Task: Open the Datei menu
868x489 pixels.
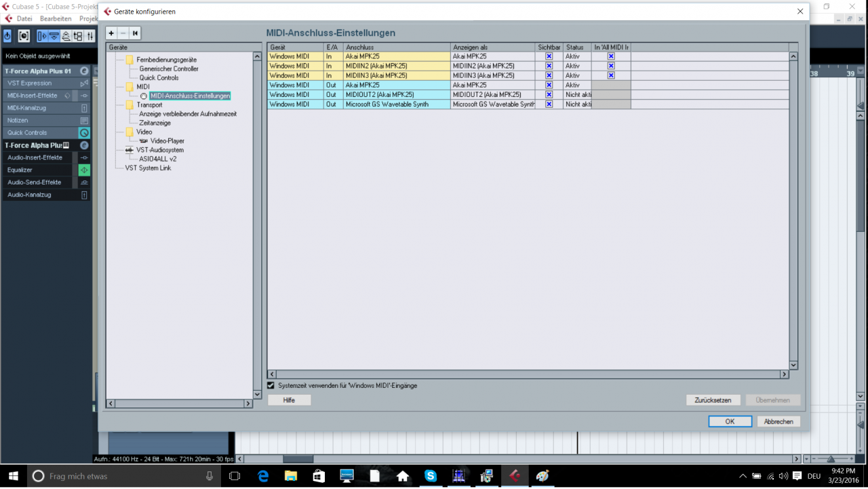Action: [x=24, y=18]
